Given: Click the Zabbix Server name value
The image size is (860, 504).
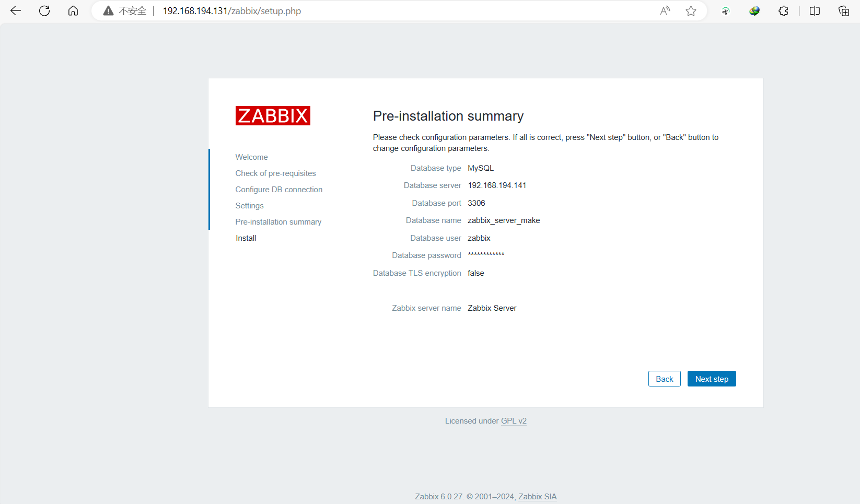Looking at the screenshot, I should (x=492, y=308).
